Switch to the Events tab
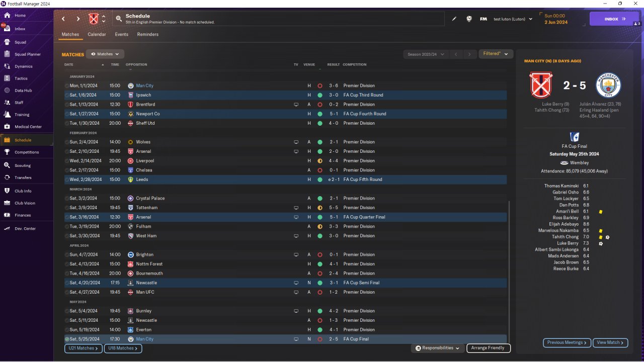This screenshot has height=362, width=644. pos(121,35)
